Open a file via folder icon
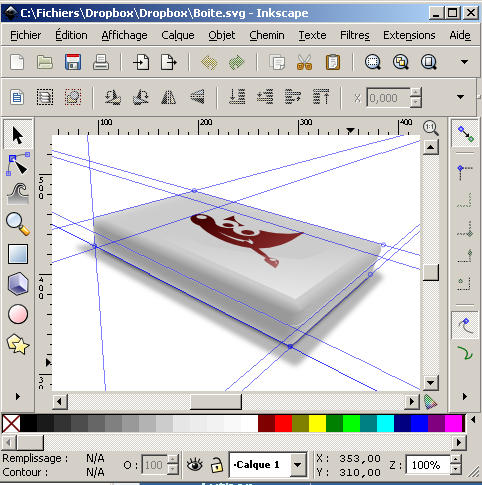This screenshot has width=482, height=485. click(x=45, y=62)
